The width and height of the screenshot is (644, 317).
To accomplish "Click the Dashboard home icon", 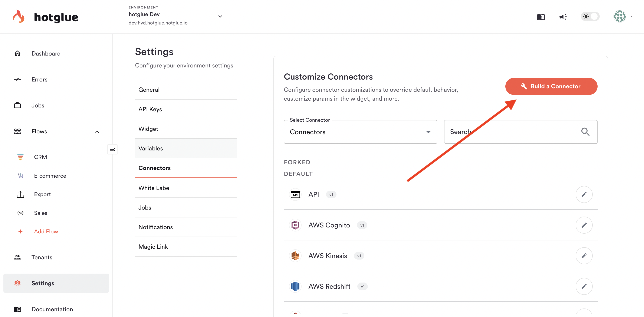I will click(x=17, y=53).
